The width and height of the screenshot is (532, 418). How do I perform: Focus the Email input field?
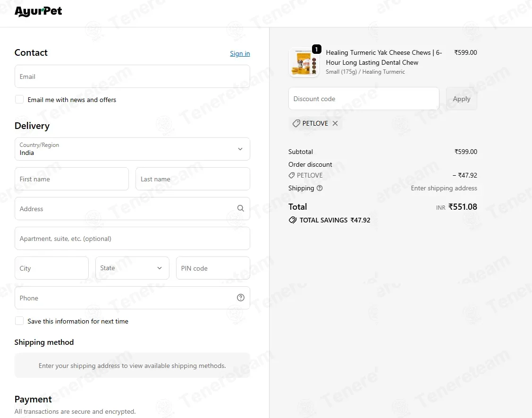(132, 77)
